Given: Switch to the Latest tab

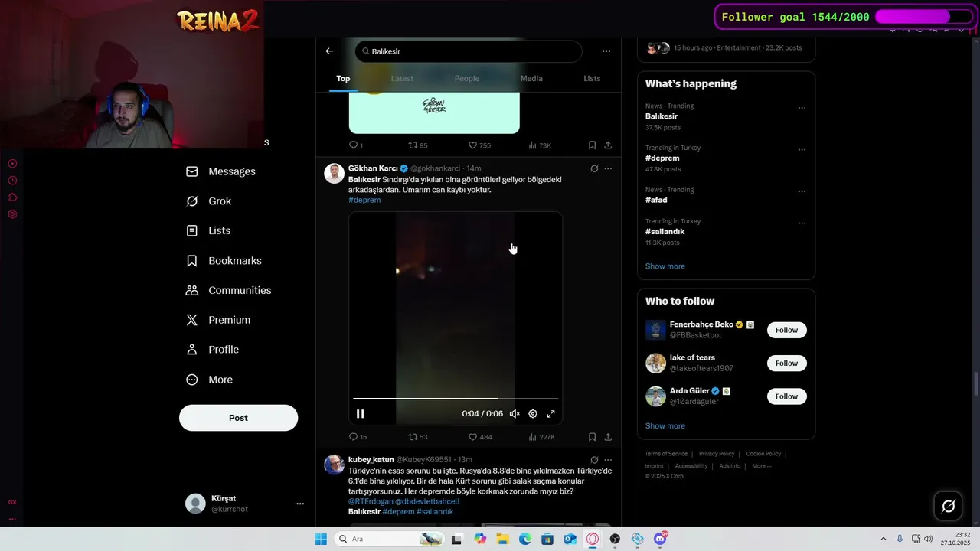Looking at the screenshot, I should coord(402,78).
